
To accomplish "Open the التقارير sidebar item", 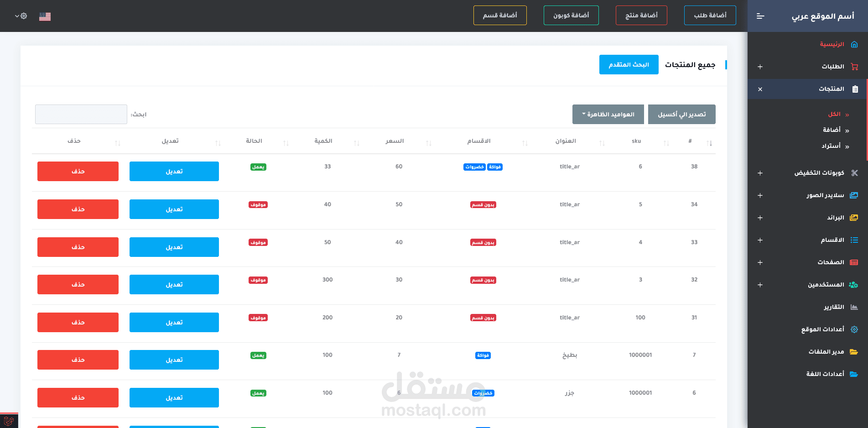I will 834,307.
